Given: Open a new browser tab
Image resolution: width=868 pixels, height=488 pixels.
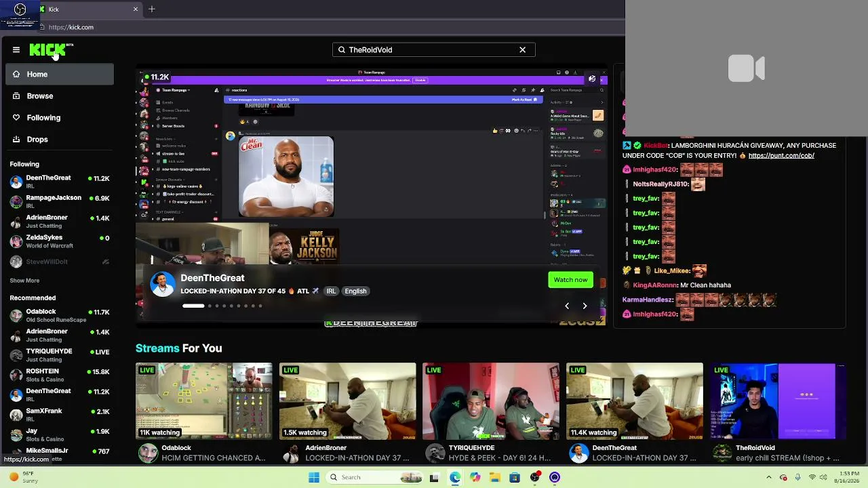Looking at the screenshot, I should [152, 9].
